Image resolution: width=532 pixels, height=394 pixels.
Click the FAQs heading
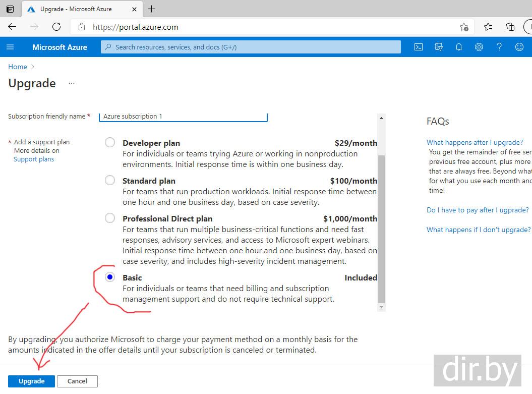(x=438, y=121)
